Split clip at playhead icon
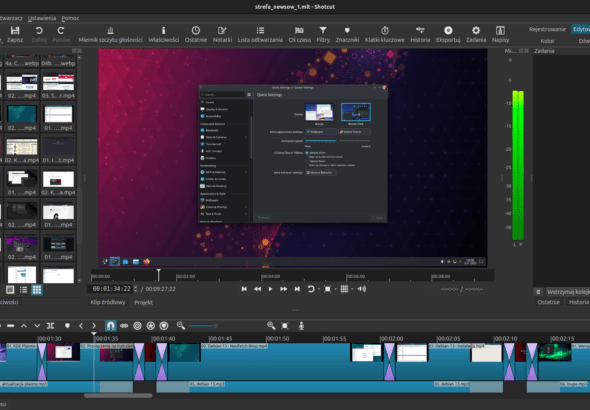Viewport: 590px width, 410px height. point(50,326)
